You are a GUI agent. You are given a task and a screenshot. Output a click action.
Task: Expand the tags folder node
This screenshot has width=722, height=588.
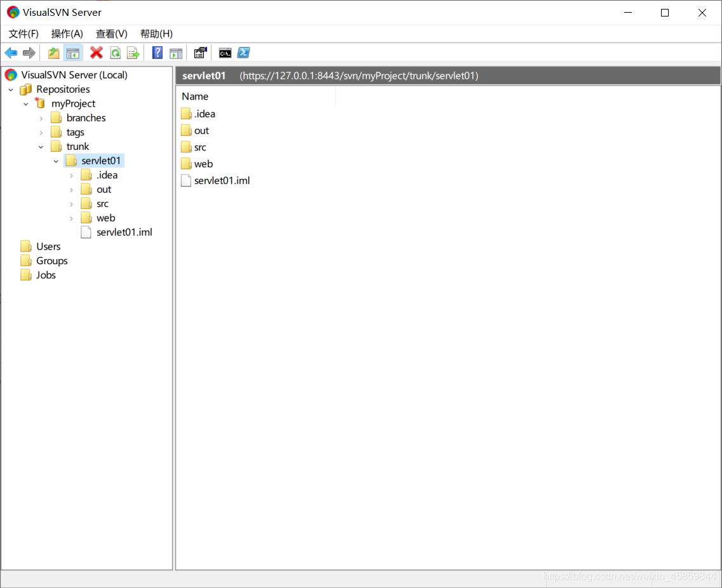(41, 133)
